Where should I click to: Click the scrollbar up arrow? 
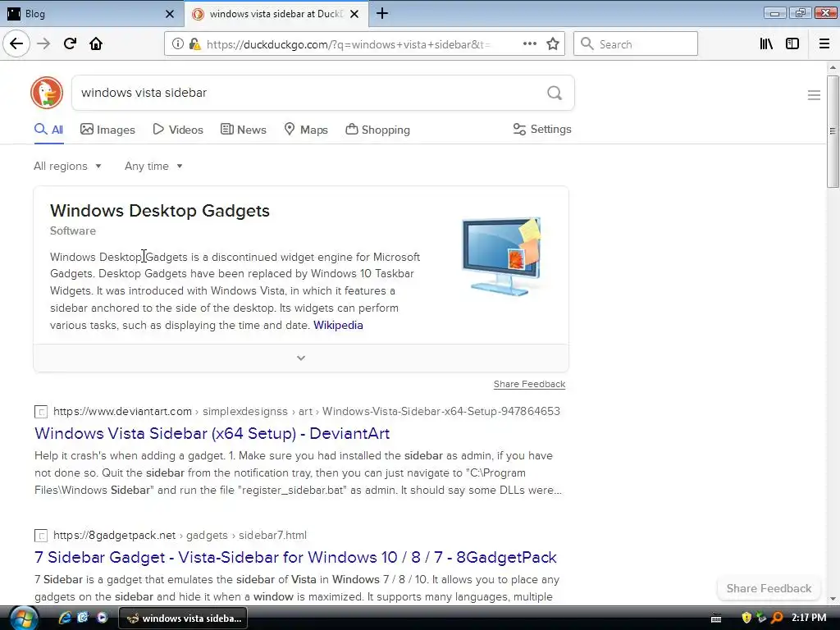[x=833, y=67]
